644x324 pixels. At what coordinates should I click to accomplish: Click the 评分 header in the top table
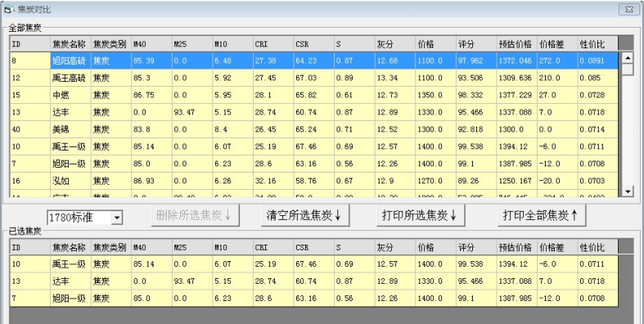tap(477, 44)
